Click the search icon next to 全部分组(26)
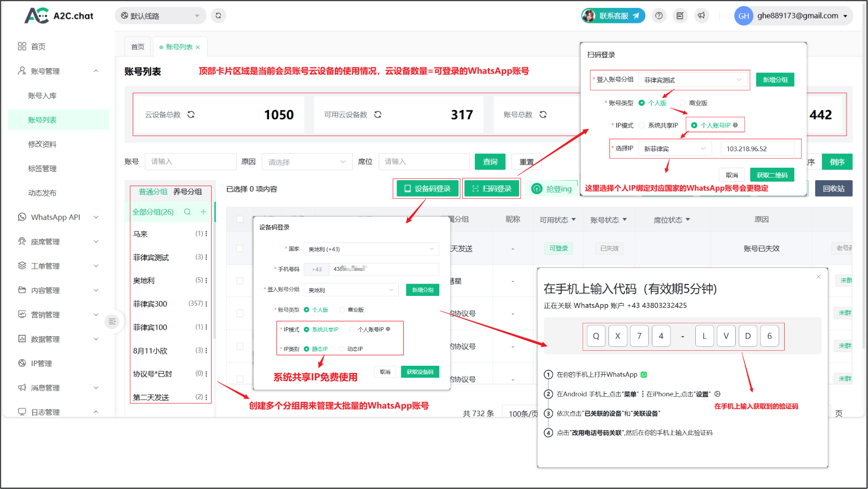This screenshot has width=868, height=489. (x=187, y=212)
